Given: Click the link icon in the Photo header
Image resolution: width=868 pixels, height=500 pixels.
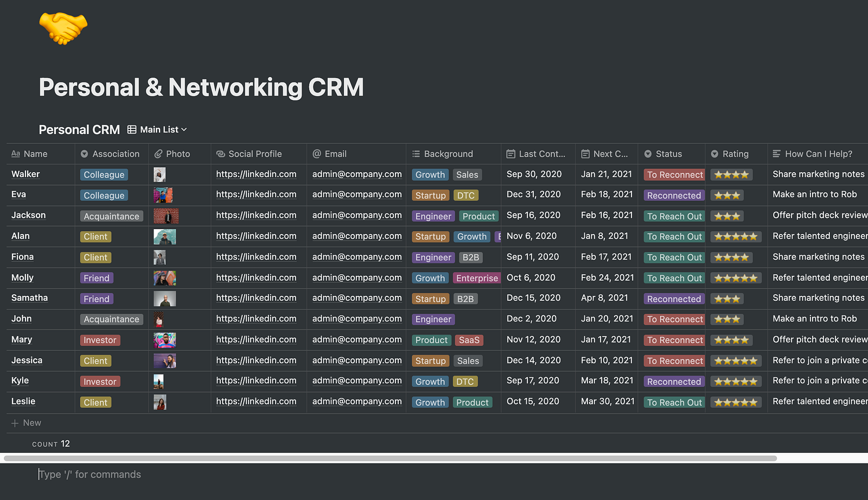Looking at the screenshot, I should [x=159, y=154].
